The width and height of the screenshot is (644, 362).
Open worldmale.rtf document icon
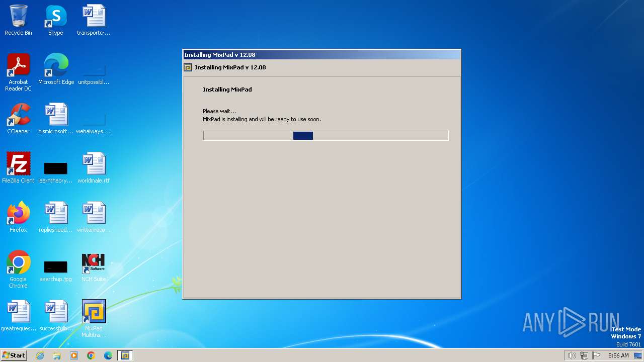pos(94,168)
